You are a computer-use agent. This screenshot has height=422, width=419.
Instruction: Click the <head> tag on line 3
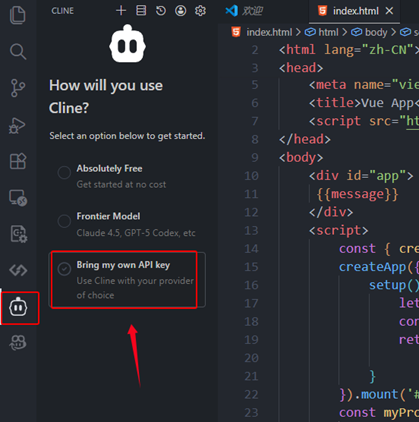point(301,68)
